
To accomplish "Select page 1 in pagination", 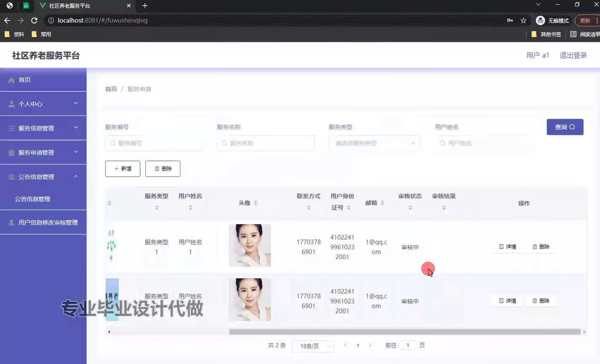I will (x=358, y=345).
